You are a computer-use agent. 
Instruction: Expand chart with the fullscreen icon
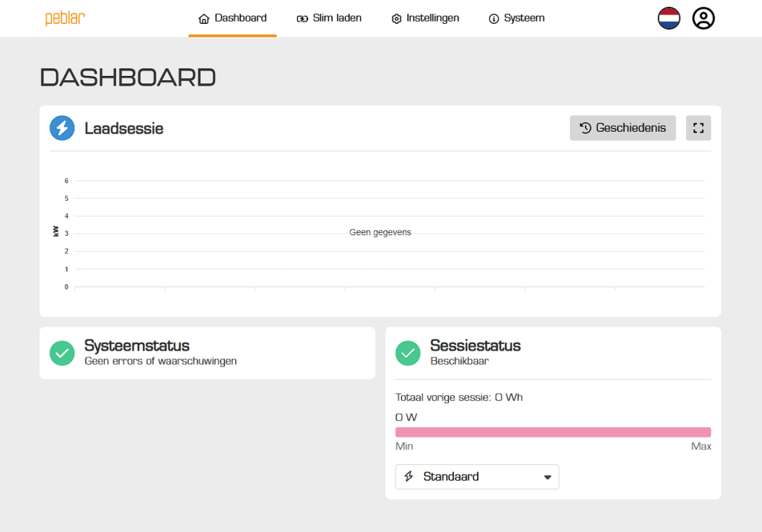698,128
